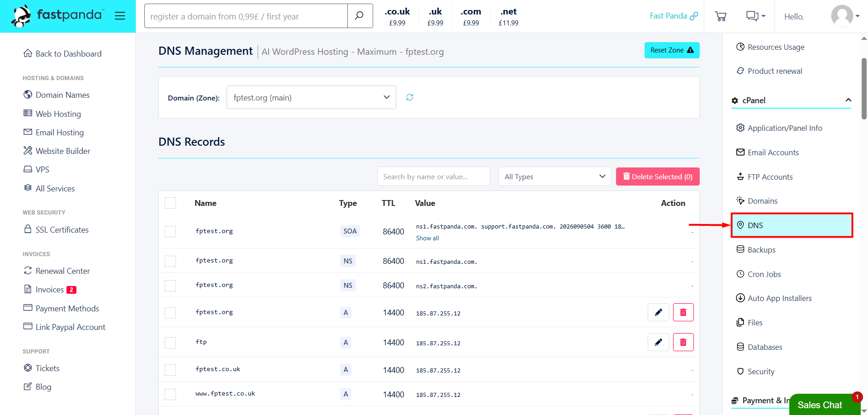Click the FTP Accounts icon

740,176
